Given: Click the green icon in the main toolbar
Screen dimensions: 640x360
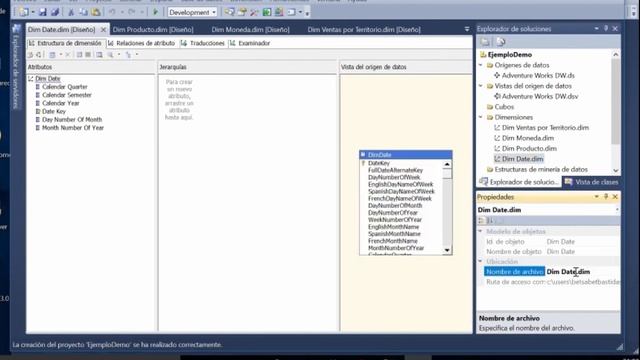Looking at the screenshot, I should point(267,12).
